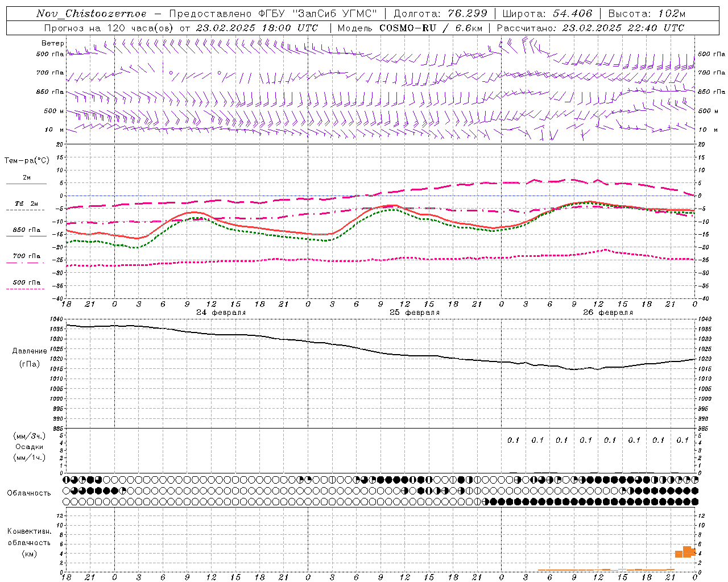Select the Модель COSMO-RU / 6.6км text
728x582 pixels.
click(x=409, y=28)
